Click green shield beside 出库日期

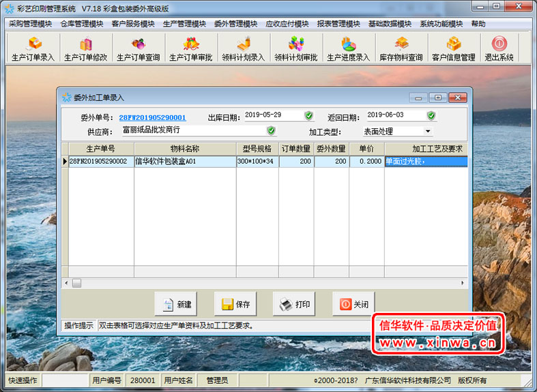(308, 116)
